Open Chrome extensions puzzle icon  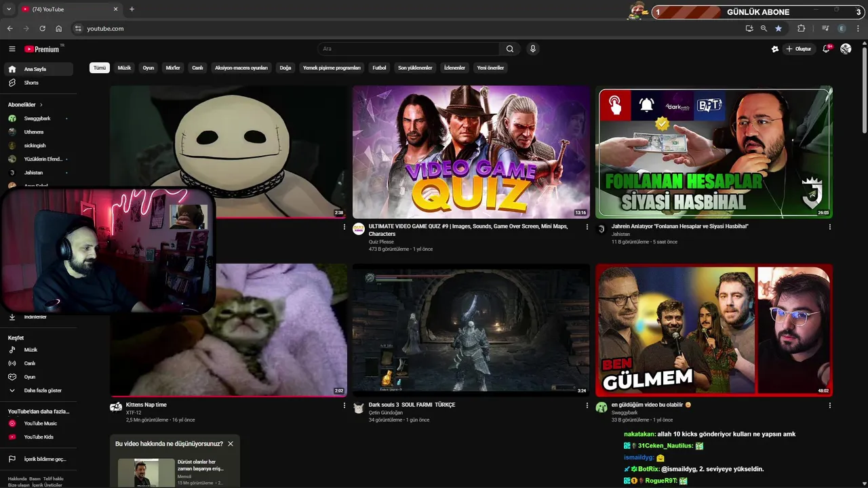pyautogui.click(x=801, y=28)
